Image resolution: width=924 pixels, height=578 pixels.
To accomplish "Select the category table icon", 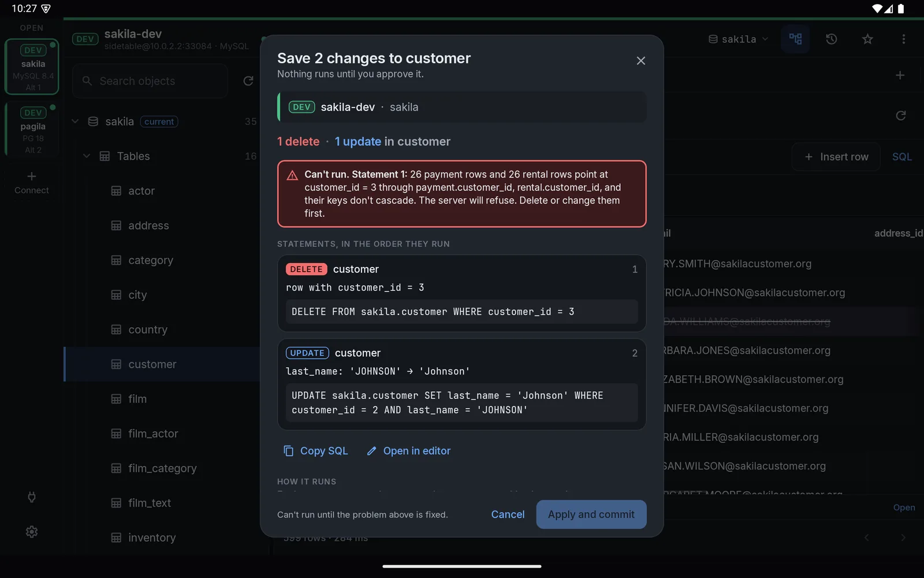I will 116,260.
